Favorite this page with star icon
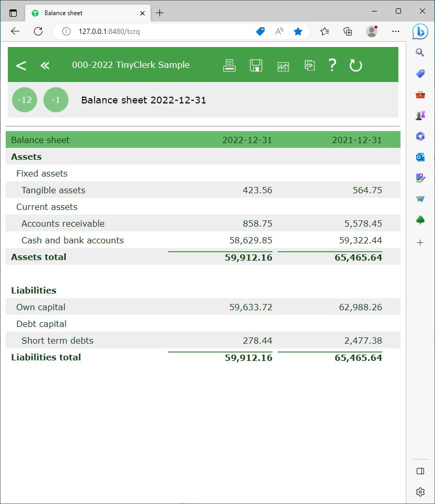The height and width of the screenshot is (504, 435). [298, 31]
